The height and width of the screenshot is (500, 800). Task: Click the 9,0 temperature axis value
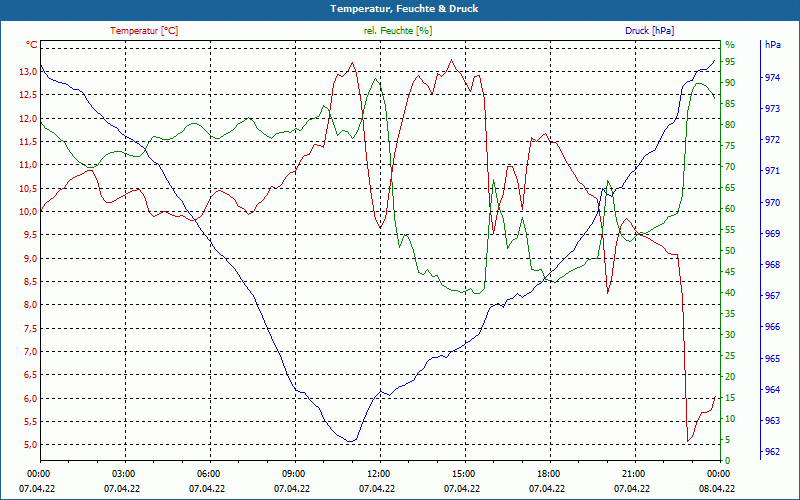(x=30, y=258)
